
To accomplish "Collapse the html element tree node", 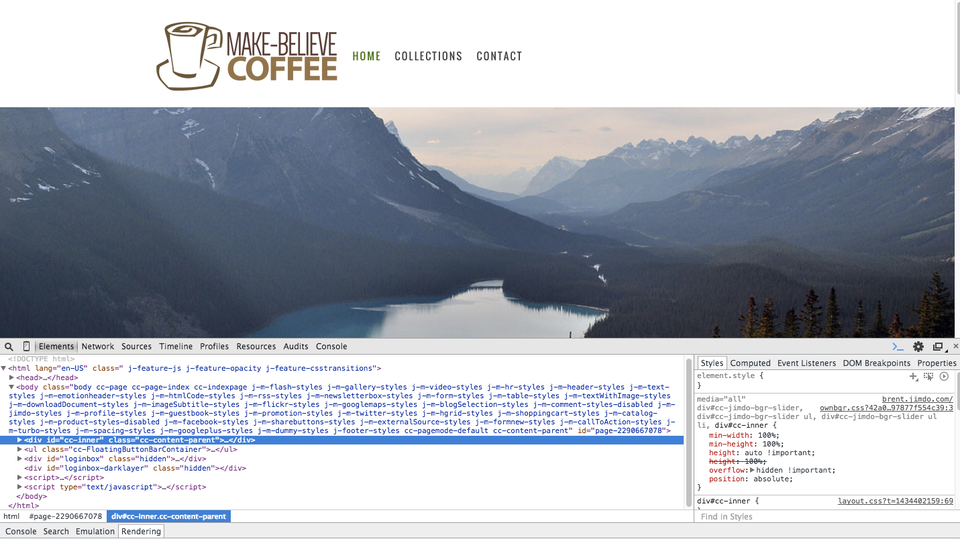I will (x=4, y=368).
